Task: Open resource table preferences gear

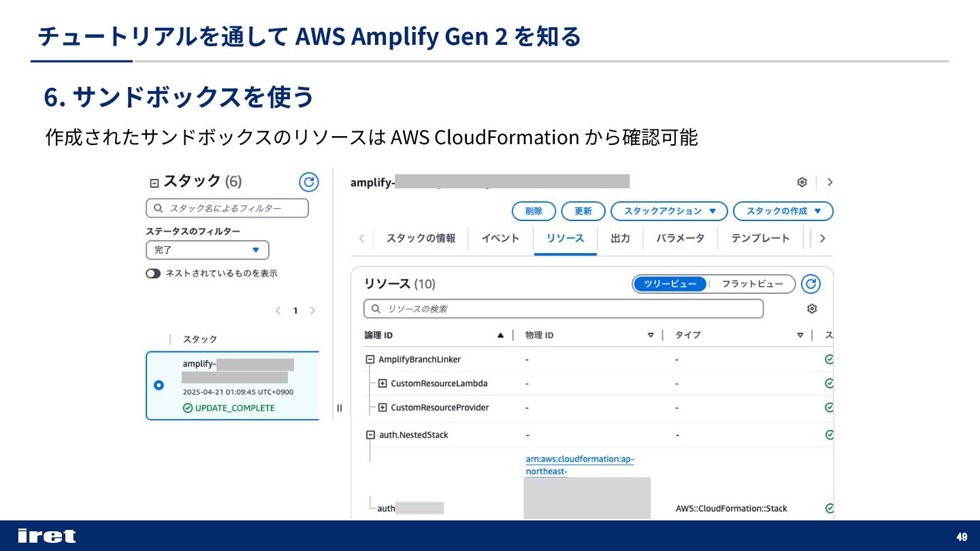Action: coord(811,309)
